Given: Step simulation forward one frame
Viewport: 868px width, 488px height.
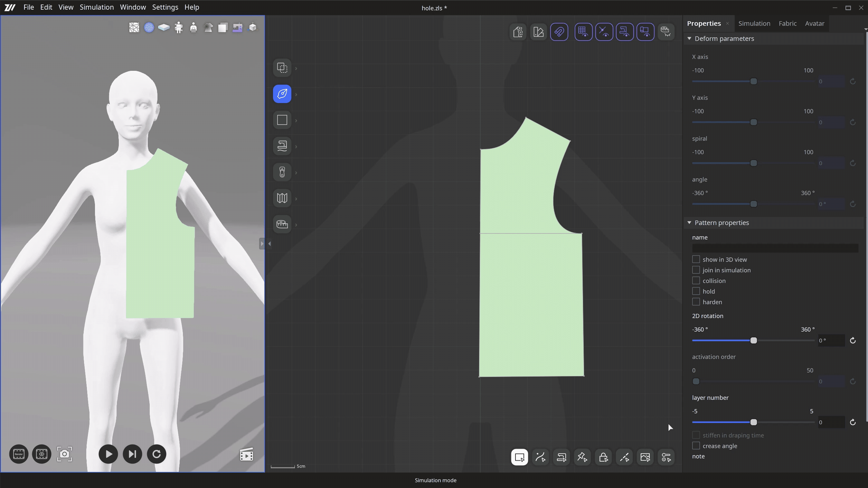Looking at the screenshot, I should tap(132, 454).
